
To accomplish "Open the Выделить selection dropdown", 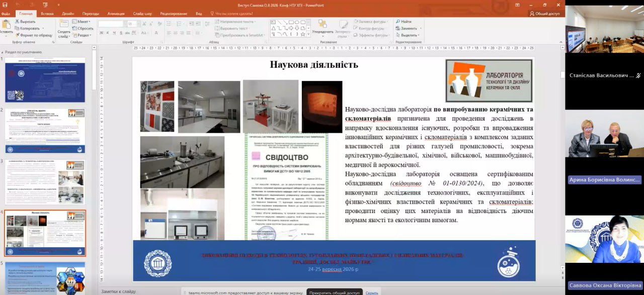I will point(408,35).
